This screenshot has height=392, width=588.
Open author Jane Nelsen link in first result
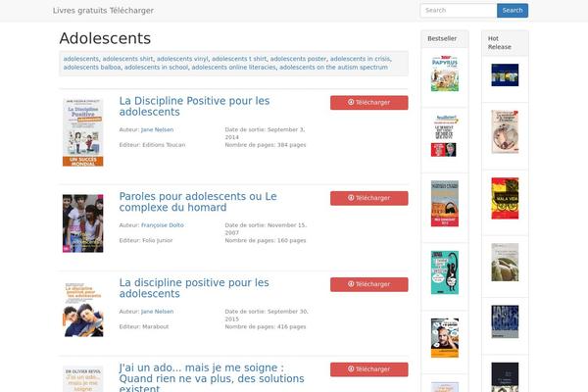[157, 129]
